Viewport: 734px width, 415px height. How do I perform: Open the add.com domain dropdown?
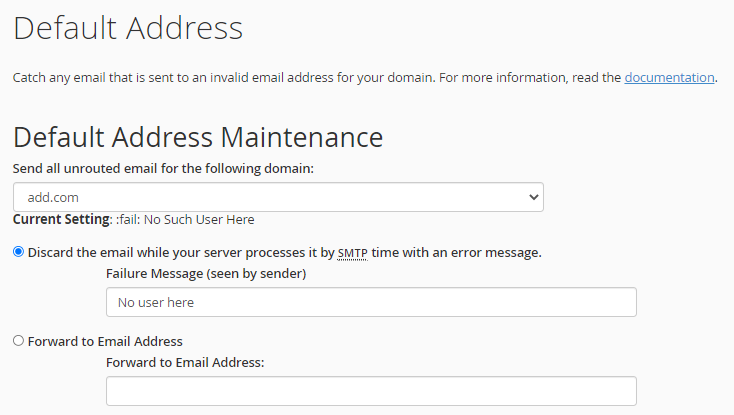coord(278,197)
